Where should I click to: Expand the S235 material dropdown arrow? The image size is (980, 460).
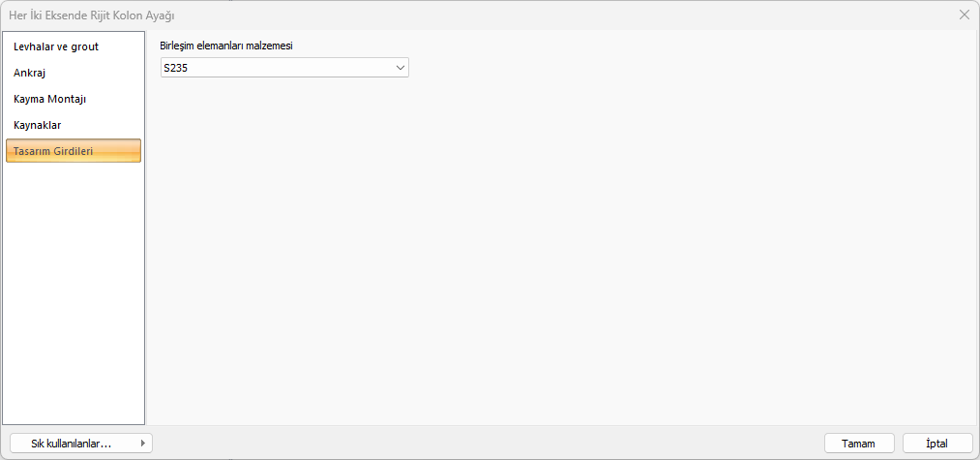[x=400, y=68]
